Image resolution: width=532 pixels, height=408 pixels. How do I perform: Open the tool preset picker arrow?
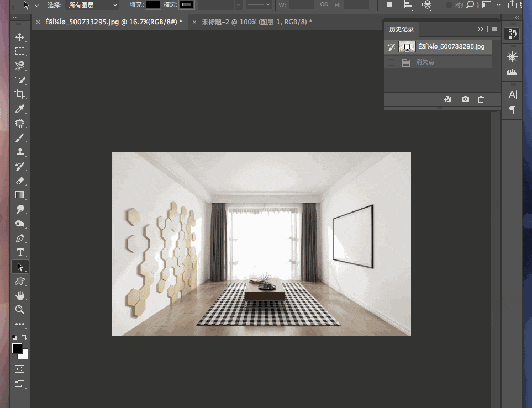pyautogui.click(x=36, y=6)
